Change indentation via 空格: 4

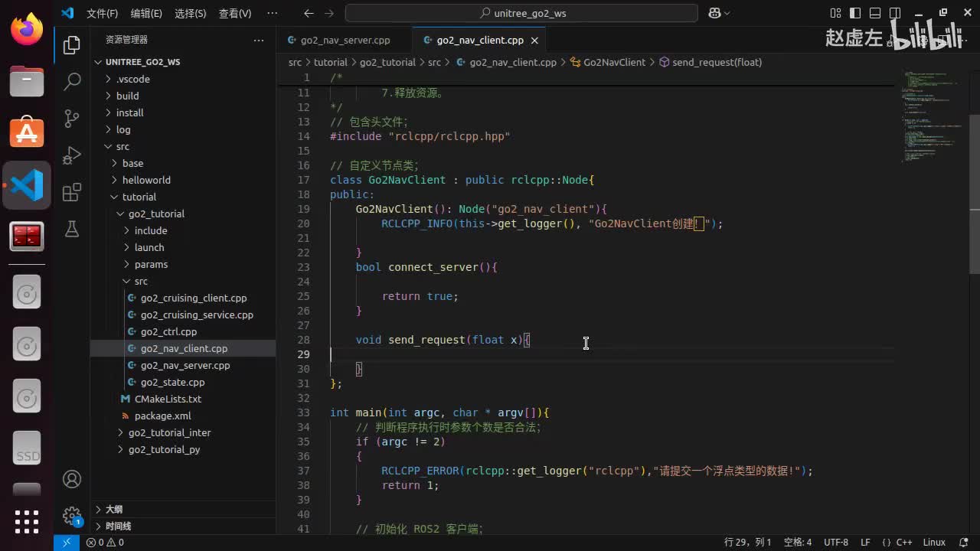click(x=798, y=543)
